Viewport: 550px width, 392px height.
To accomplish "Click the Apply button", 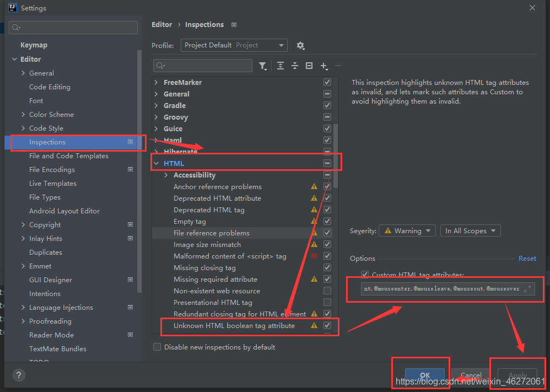I will [517, 375].
